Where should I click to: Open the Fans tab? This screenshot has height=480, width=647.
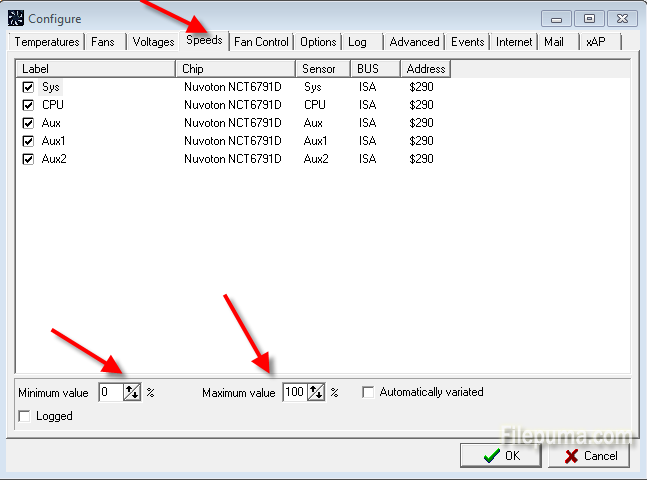tap(103, 42)
